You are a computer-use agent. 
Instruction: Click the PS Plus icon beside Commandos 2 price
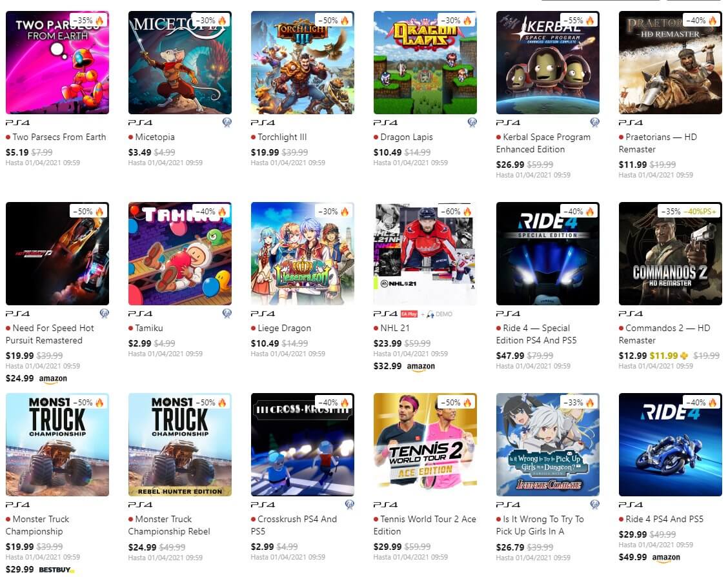684,356
